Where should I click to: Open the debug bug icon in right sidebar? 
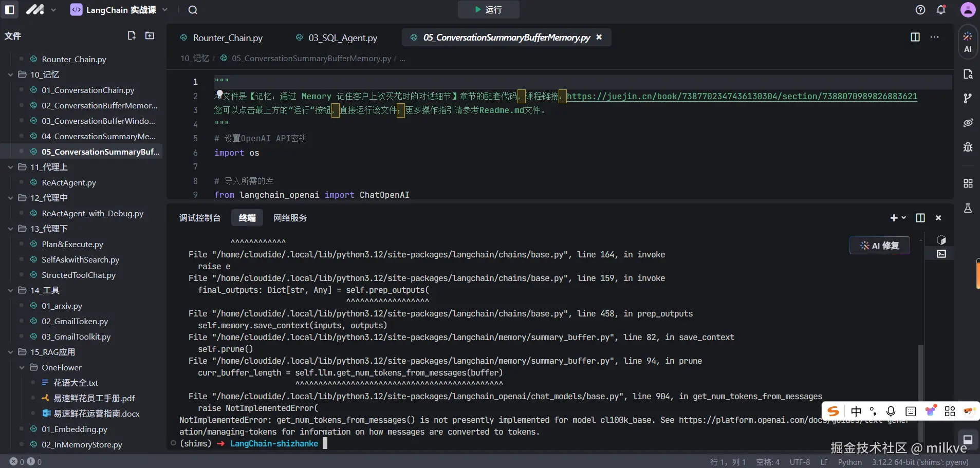(968, 147)
